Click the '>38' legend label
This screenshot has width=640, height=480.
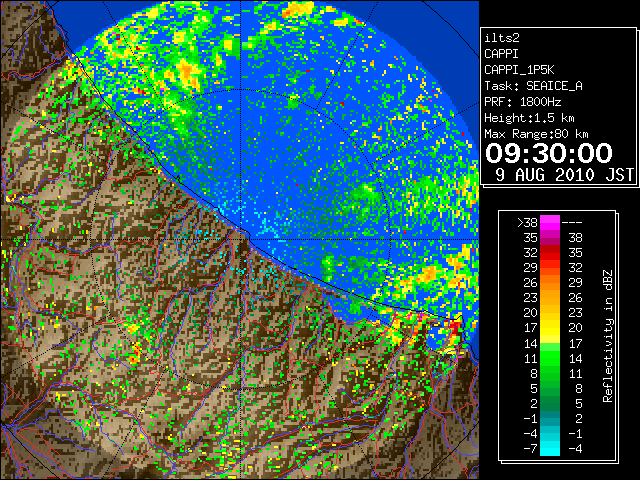pos(527,223)
